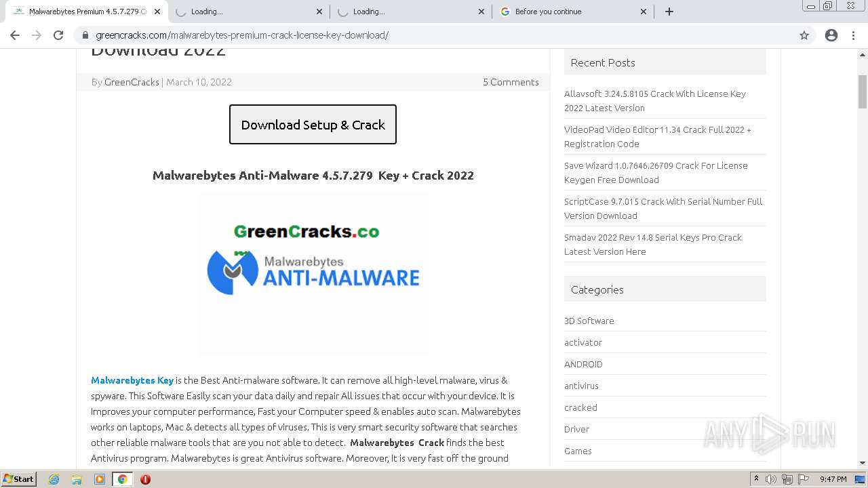Open the cracked category

point(580,407)
